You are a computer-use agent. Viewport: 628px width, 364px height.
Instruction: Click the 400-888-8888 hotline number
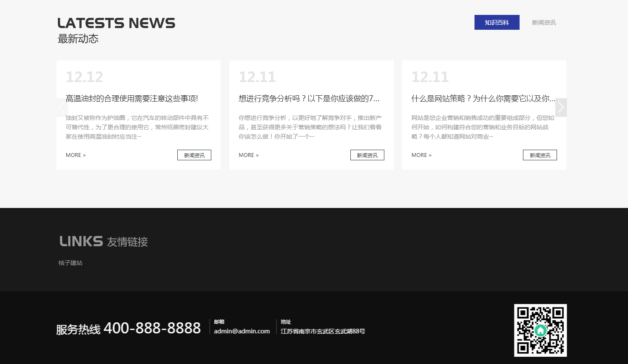(x=152, y=328)
